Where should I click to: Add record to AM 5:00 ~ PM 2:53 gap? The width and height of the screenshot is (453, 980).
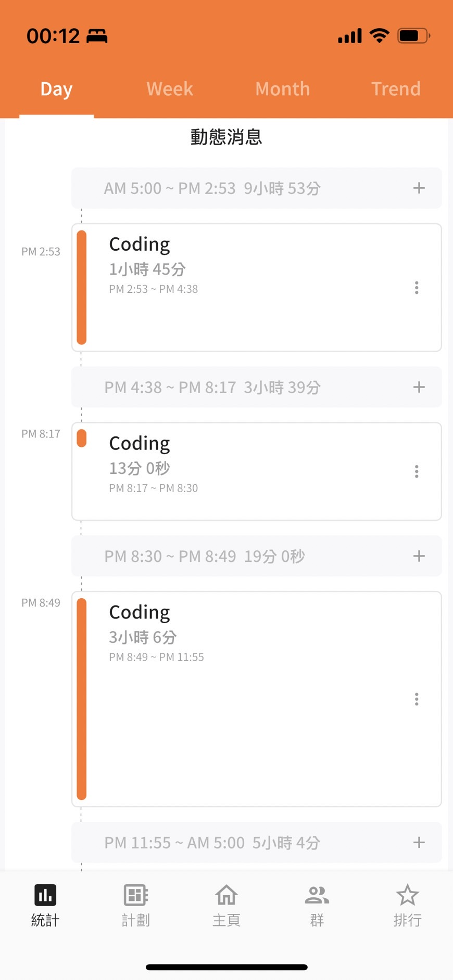click(x=419, y=188)
